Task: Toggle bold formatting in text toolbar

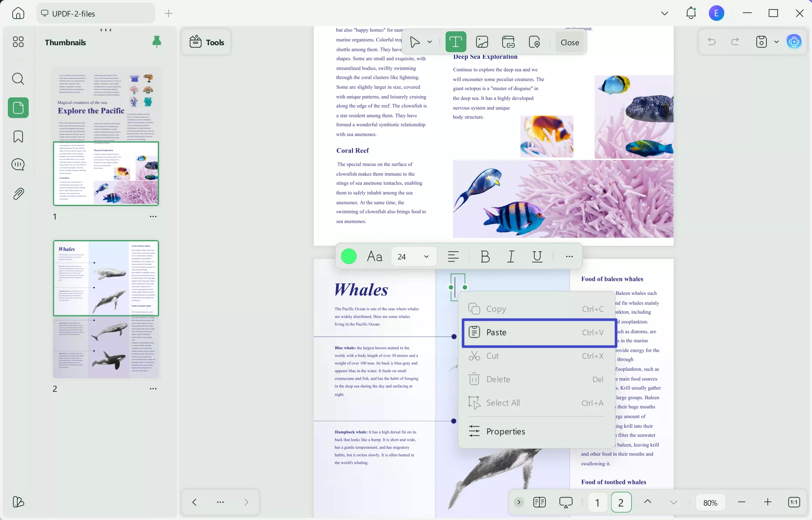Action: click(x=485, y=257)
